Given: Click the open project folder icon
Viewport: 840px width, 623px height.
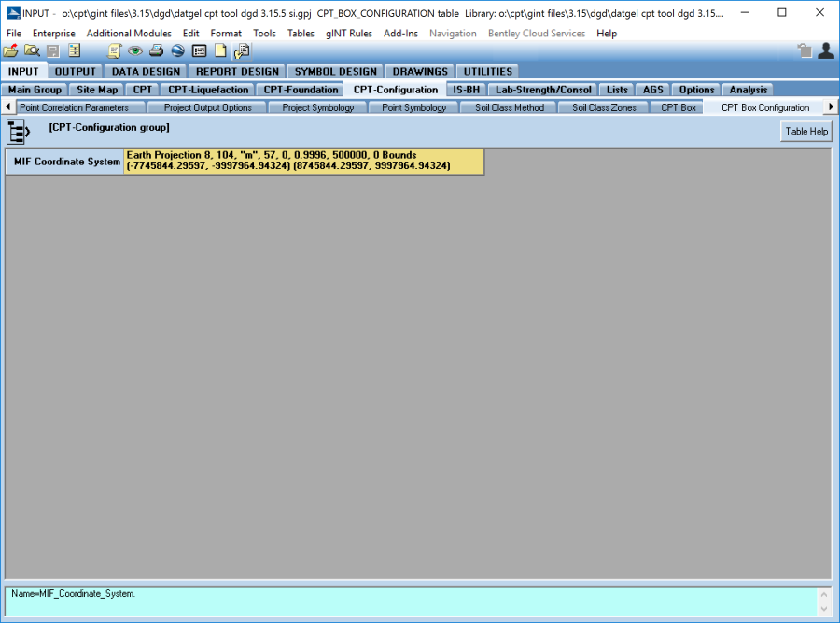Looking at the screenshot, I should [11, 51].
